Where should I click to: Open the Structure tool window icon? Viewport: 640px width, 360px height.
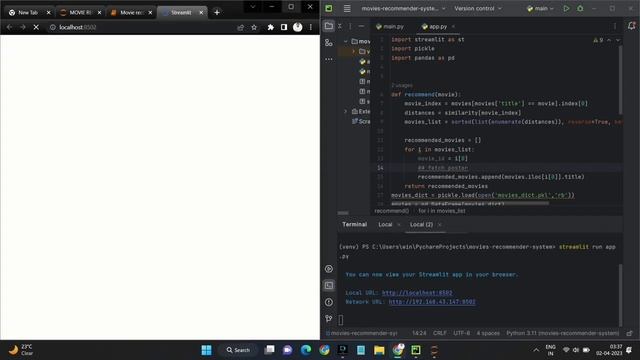(329, 42)
